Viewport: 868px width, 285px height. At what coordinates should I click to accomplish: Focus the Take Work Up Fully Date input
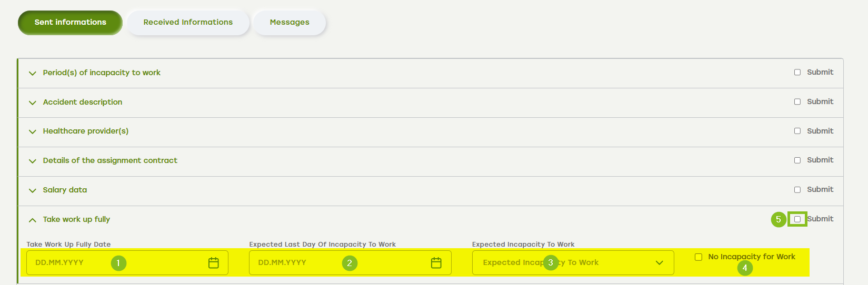127,262
